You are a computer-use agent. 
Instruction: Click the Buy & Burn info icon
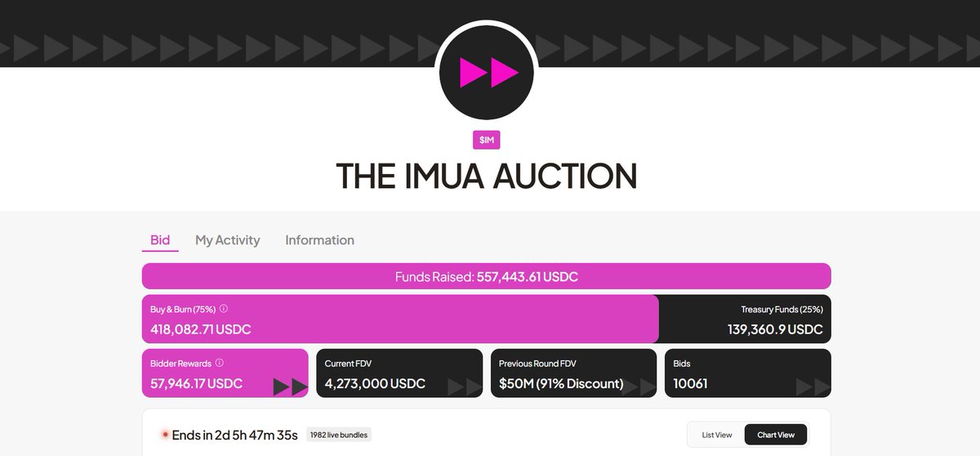click(x=224, y=310)
